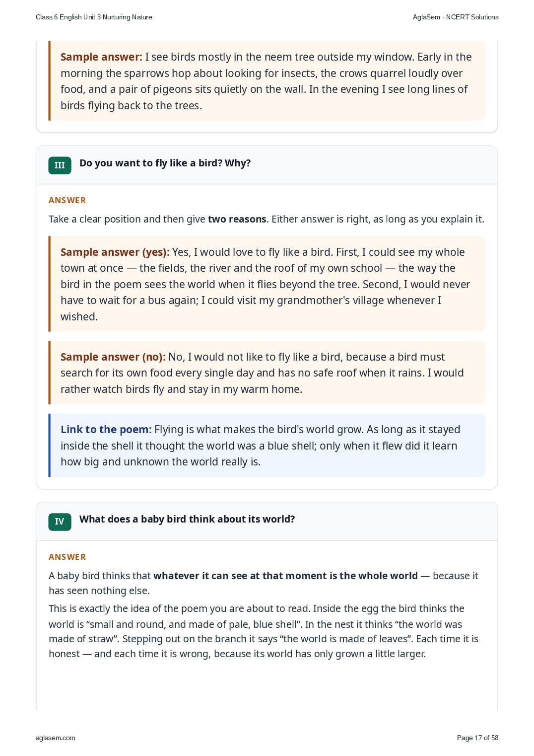This screenshot has height=756, width=534.
Task: Click the orange bar beside the yes sample answer
Action: point(50,284)
